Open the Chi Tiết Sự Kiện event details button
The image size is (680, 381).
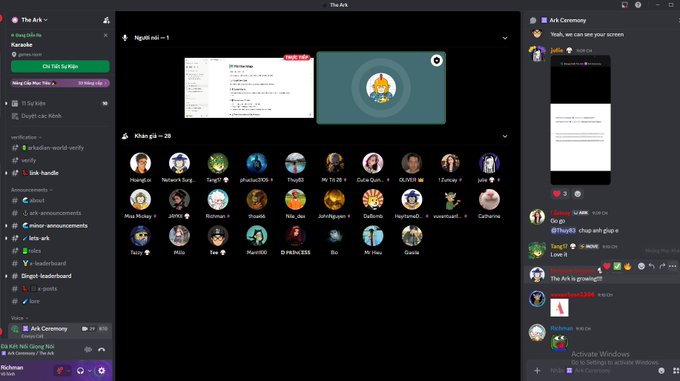pos(60,66)
